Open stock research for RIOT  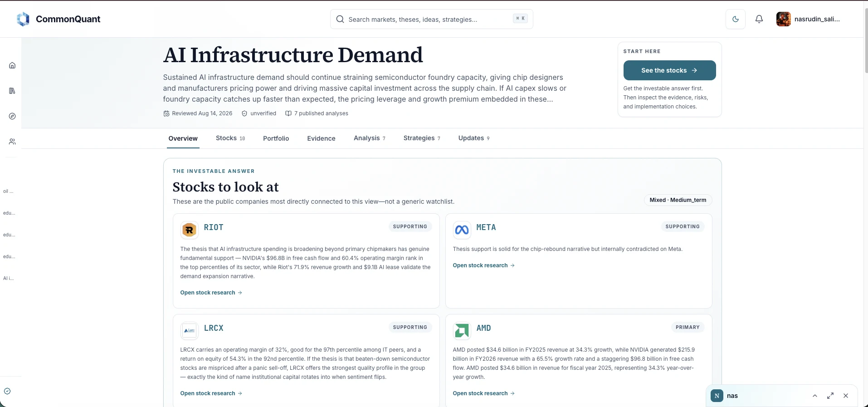(x=211, y=293)
